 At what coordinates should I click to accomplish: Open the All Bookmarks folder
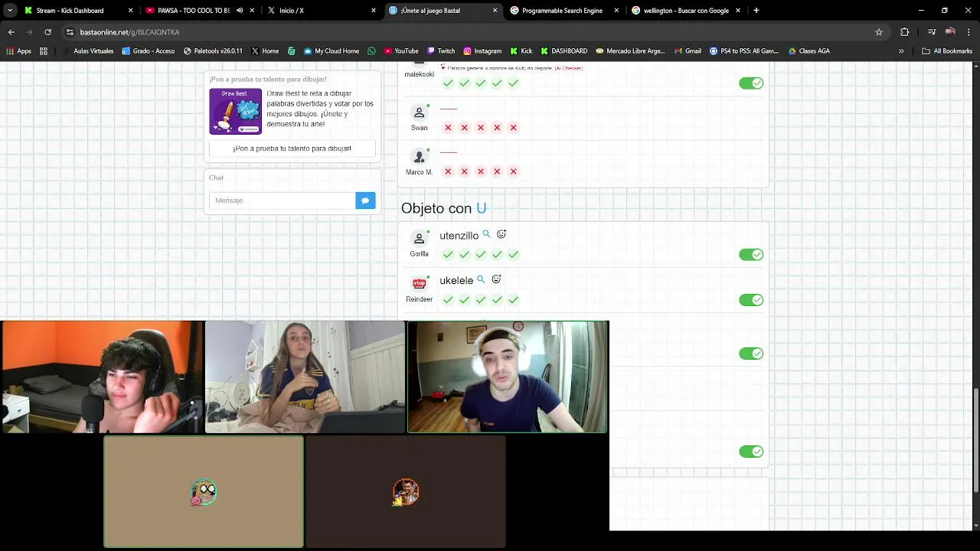pyautogui.click(x=947, y=51)
